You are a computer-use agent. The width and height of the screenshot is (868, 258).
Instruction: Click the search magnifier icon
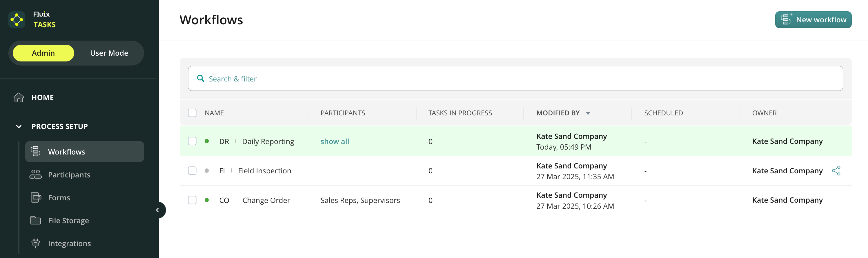(201, 79)
